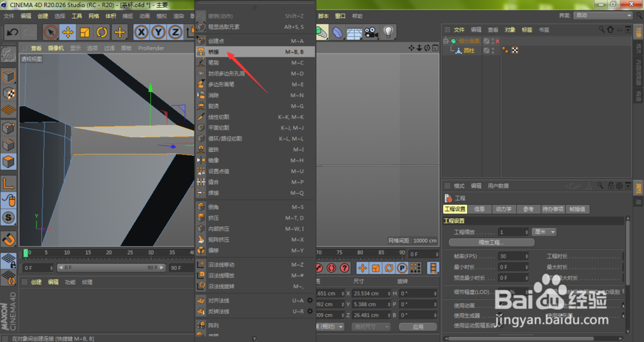
Task: Choose 创建点 from the context menu
Action: [256, 41]
